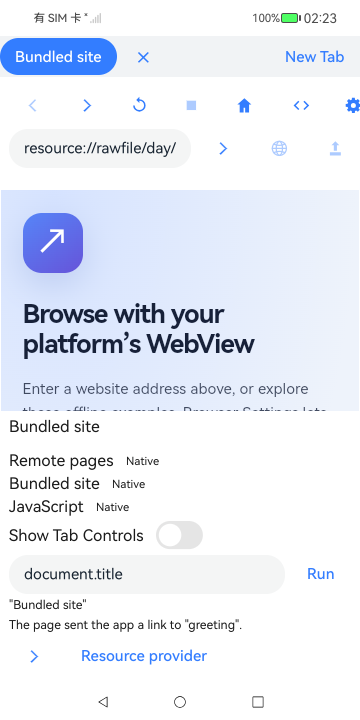The width and height of the screenshot is (360, 720).
Task: Click the globe icon beside address bar
Action: [x=279, y=148]
